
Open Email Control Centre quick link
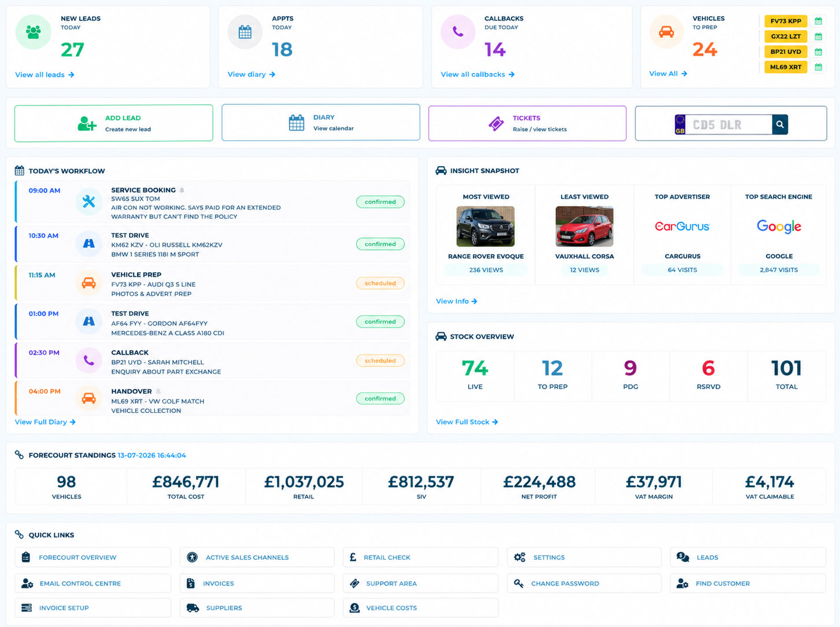pyautogui.click(x=93, y=583)
